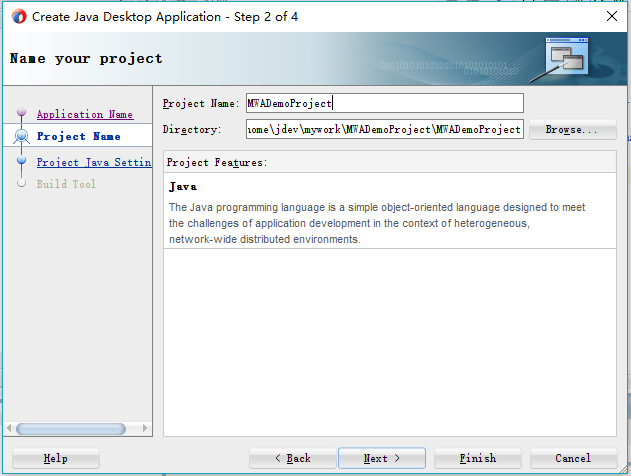Select Java in Project Features list
The height and width of the screenshot is (476, 631).
[183, 187]
